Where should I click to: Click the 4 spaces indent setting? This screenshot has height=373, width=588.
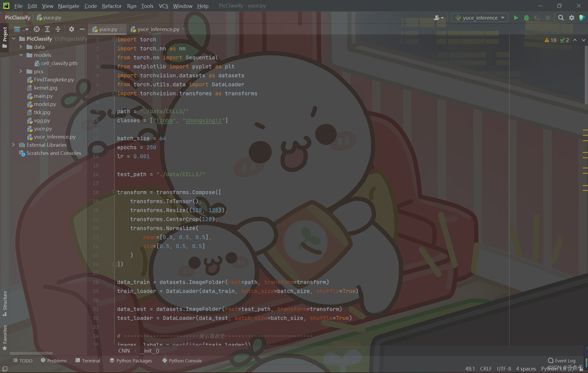point(526,369)
